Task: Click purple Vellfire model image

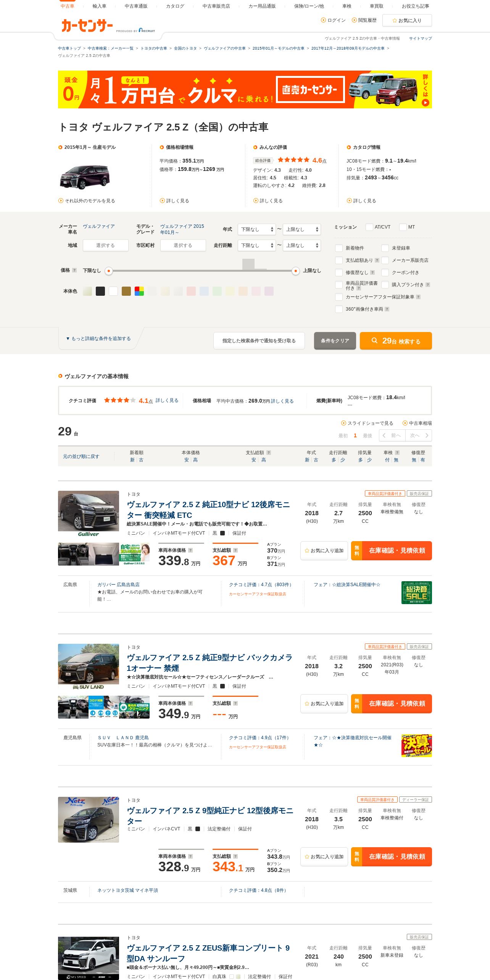Action: pos(85,177)
